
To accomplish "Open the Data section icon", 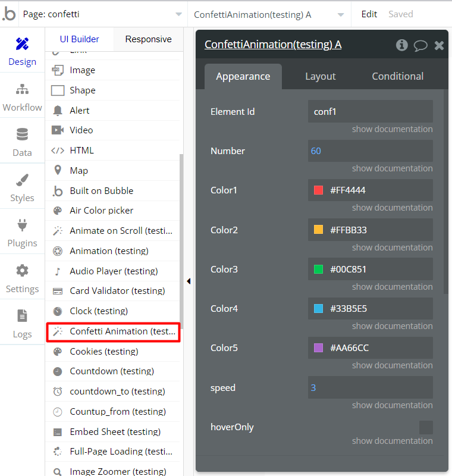I will point(22,135).
